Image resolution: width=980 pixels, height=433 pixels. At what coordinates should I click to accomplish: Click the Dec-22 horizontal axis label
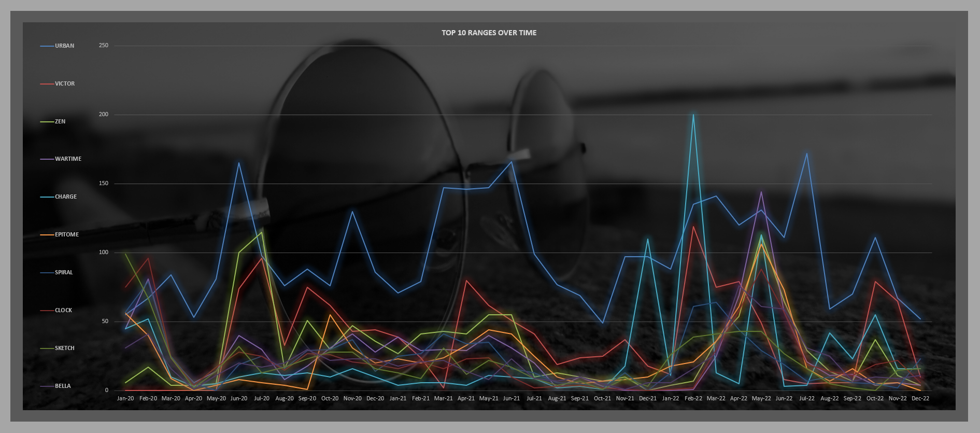920,398
